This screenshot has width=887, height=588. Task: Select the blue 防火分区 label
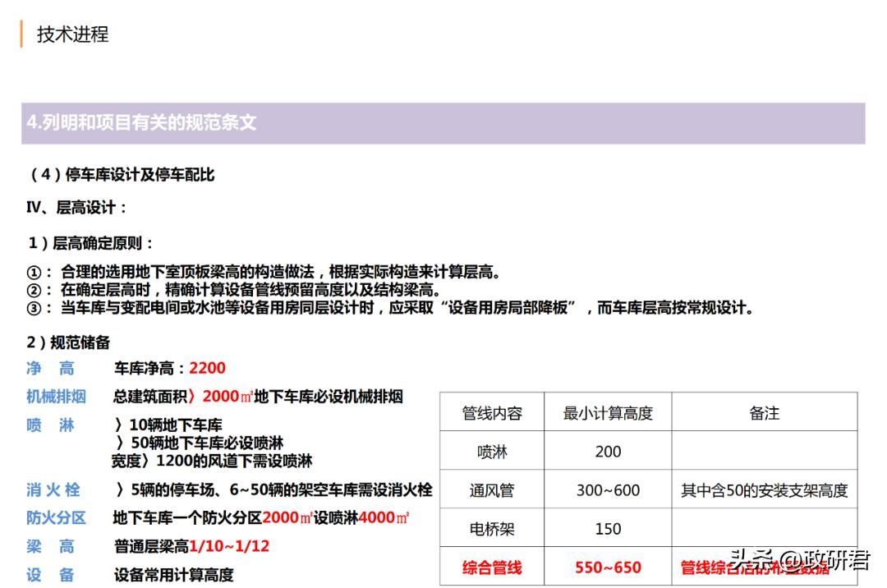point(56,518)
